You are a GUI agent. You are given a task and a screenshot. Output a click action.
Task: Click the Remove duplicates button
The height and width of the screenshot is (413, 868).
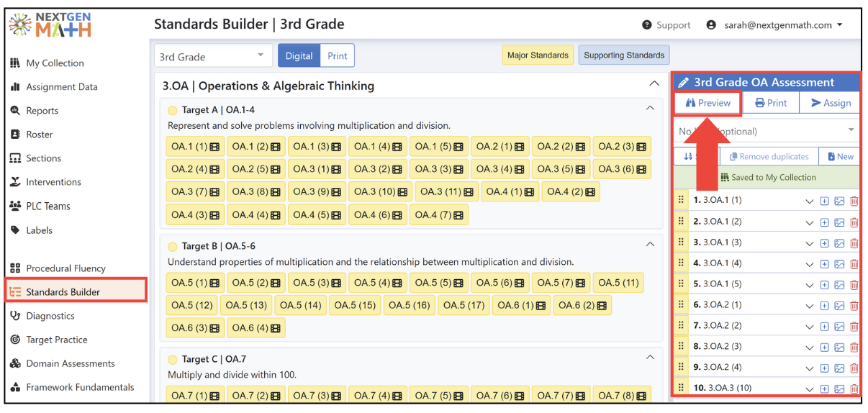[x=768, y=156]
